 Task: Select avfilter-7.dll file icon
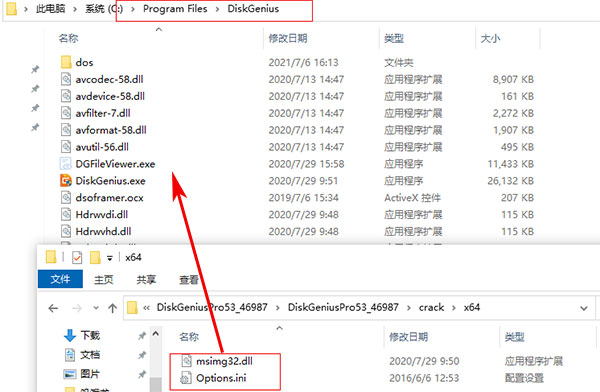pyautogui.click(x=66, y=113)
